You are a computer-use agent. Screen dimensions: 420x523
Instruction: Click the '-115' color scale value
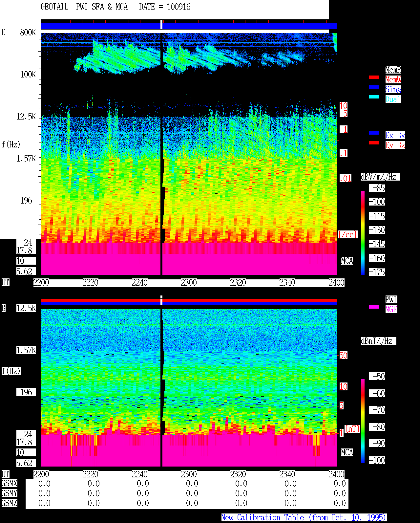(x=377, y=216)
